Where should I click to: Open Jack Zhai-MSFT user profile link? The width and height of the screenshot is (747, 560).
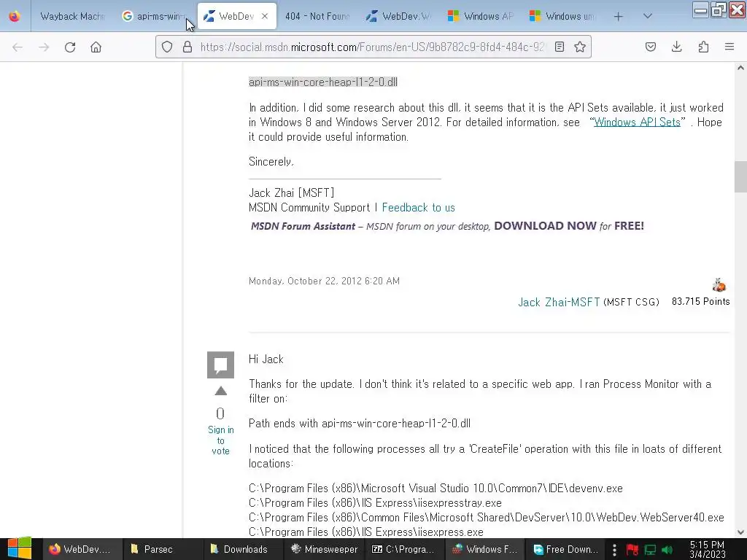pyautogui.click(x=559, y=303)
